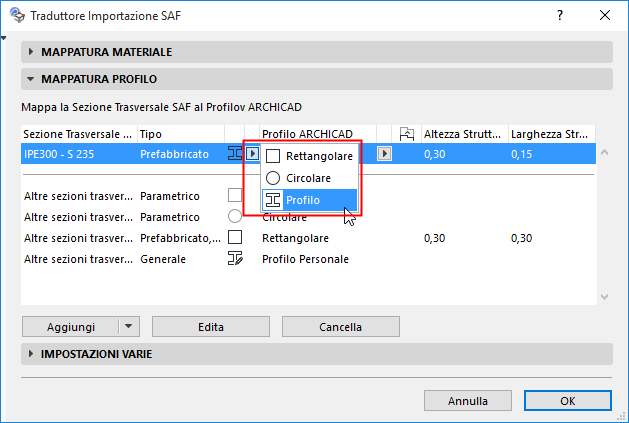The width and height of the screenshot is (629, 423).
Task: Click the I-beam icon in the Profilo menu entry
Action: point(272,200)
